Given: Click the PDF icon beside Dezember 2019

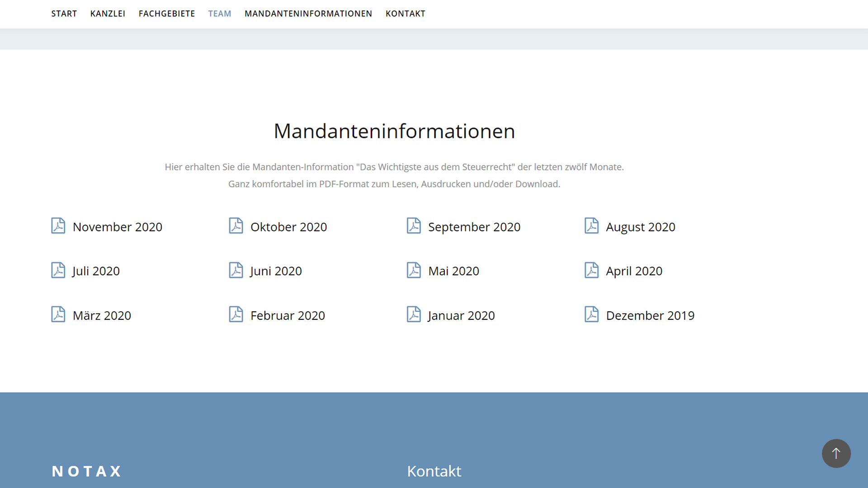Looking at the screenshot, I should 591,314.
